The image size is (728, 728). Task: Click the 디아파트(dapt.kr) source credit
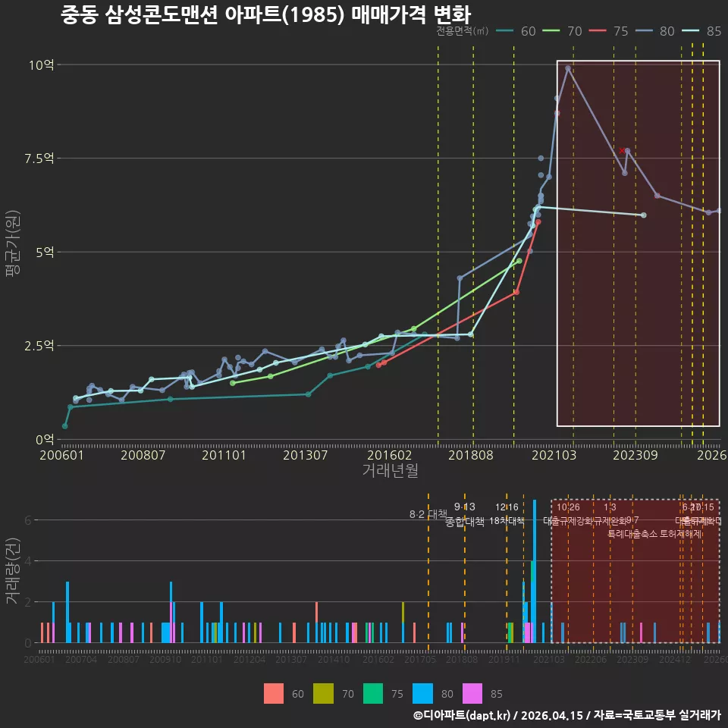[462, 715]
